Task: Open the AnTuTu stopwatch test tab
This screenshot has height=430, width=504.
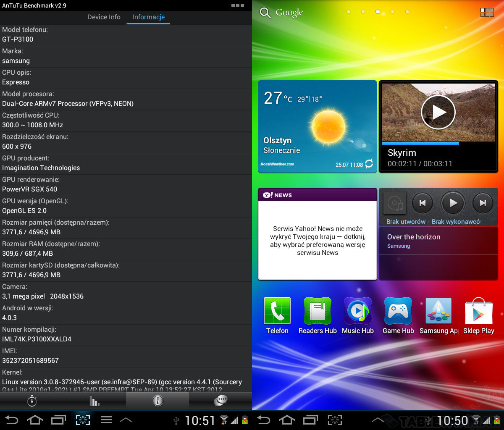Action: (32, 401)
